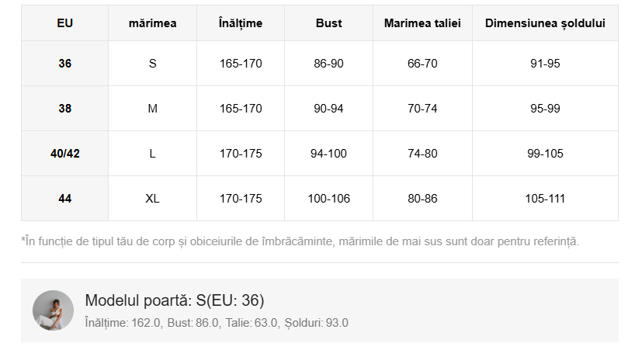Click the Dimensiunea șoldului header

[x=545, y=23]
